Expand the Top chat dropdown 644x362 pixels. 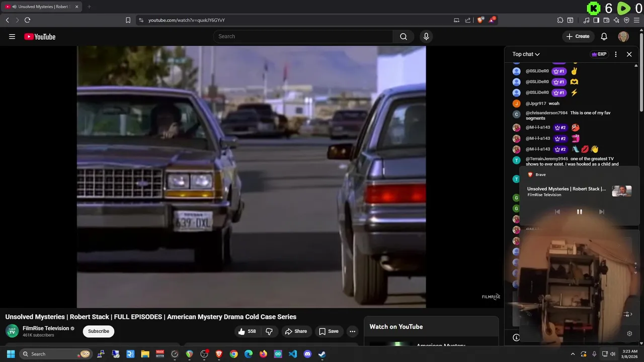(x=526, y=54)
